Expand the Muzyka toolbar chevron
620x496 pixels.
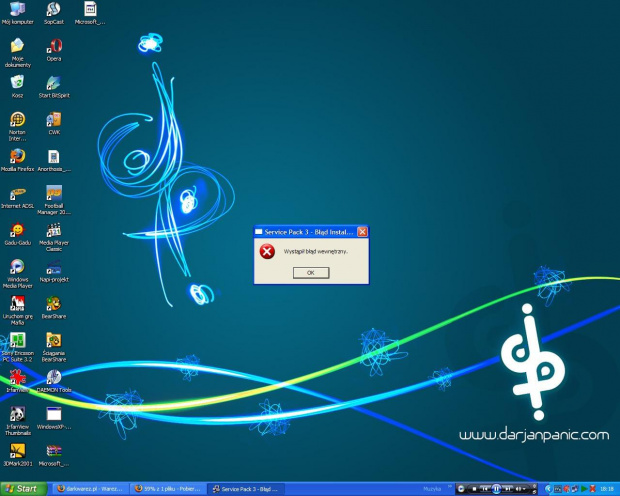point(450,486)
